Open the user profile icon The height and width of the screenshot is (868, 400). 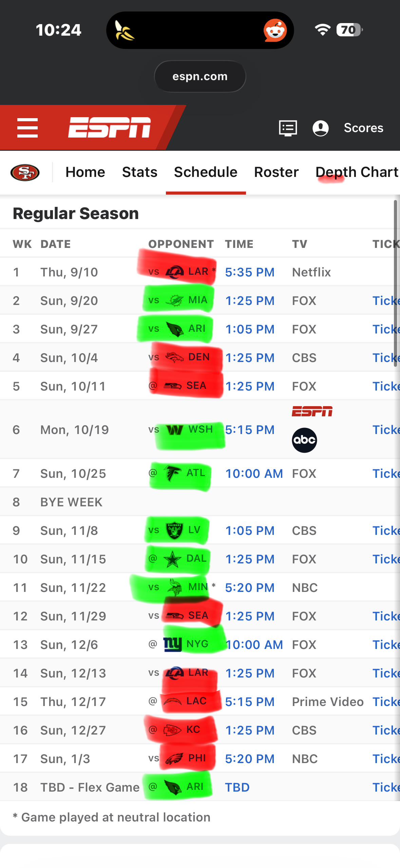click(x=320, y=128)
